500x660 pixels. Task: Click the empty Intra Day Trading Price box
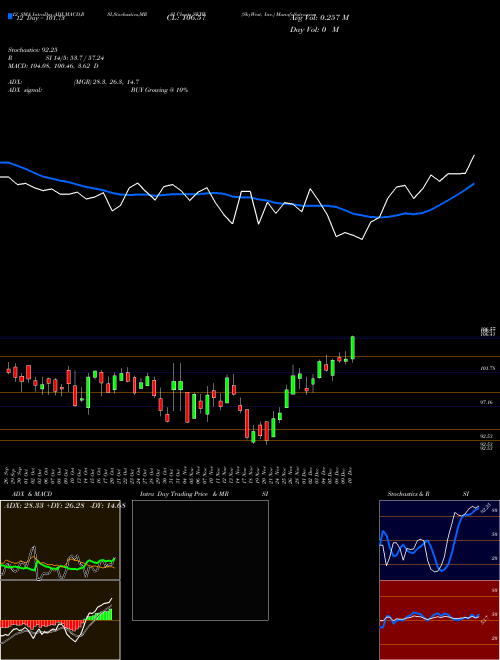pyautogui.click(x=200, y=560)
